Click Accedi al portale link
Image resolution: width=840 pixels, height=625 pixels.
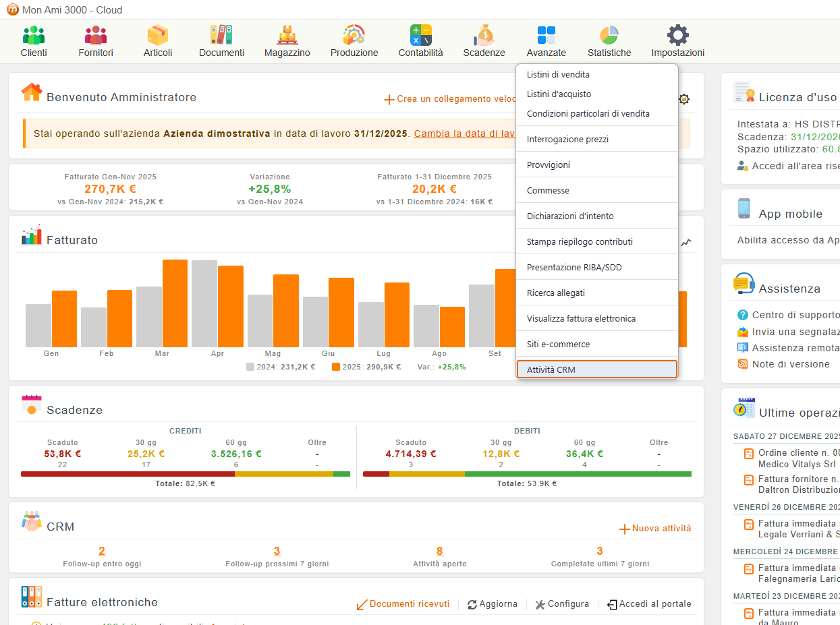click(x=649, y=604)
